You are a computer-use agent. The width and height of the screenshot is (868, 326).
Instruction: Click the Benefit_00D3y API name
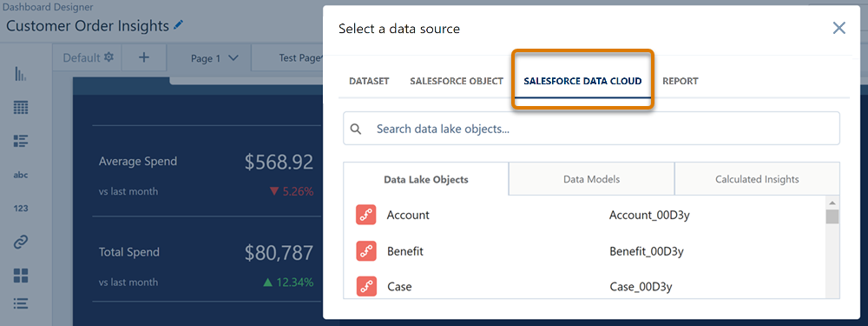pos(647,251)
